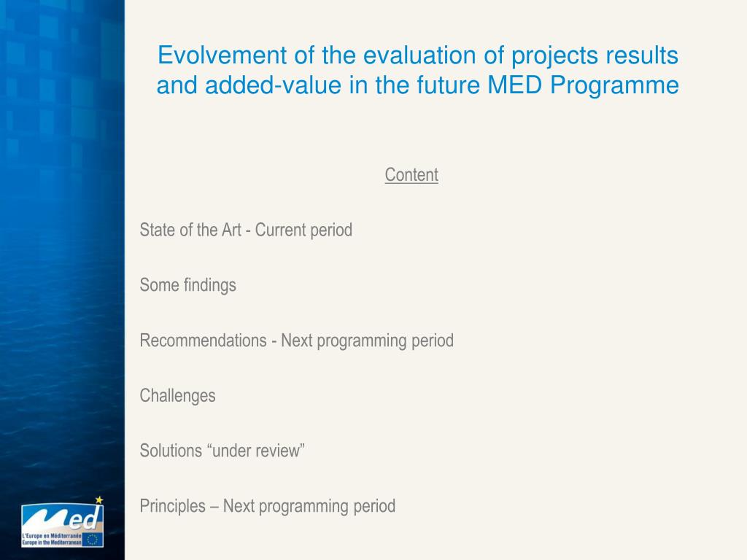
Task: Select the Some findings line
Action: (x=187, y=285)
